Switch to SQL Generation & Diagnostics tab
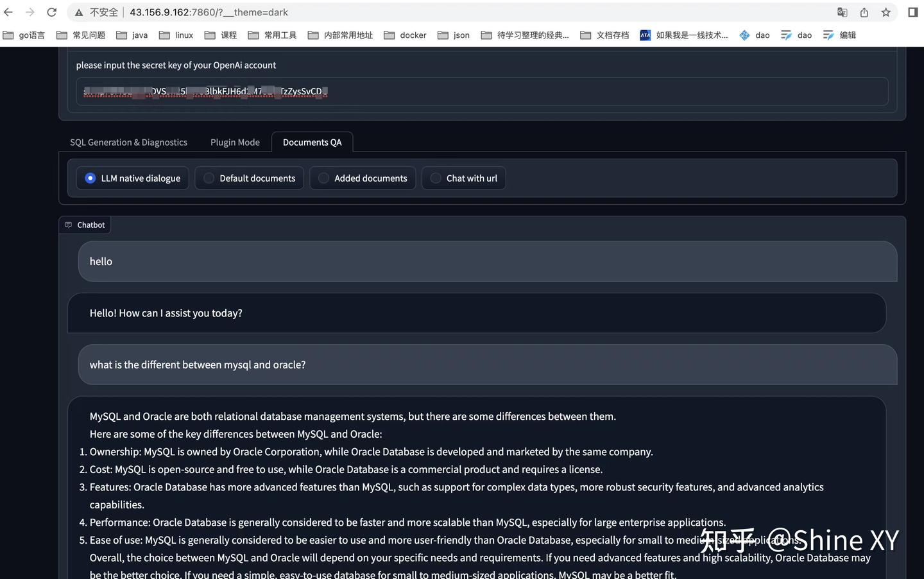 pyautogui.click(x=128, y=143)
